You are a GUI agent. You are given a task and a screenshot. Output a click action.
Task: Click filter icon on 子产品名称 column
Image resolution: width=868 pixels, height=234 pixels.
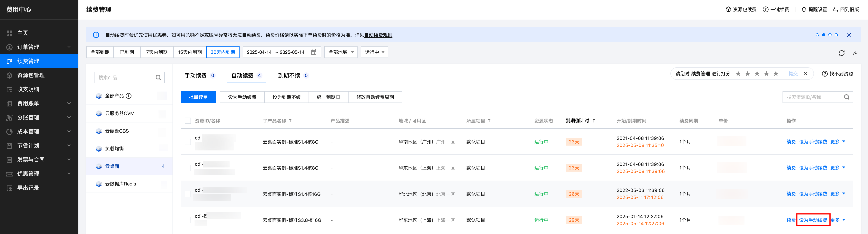(290, 121)
